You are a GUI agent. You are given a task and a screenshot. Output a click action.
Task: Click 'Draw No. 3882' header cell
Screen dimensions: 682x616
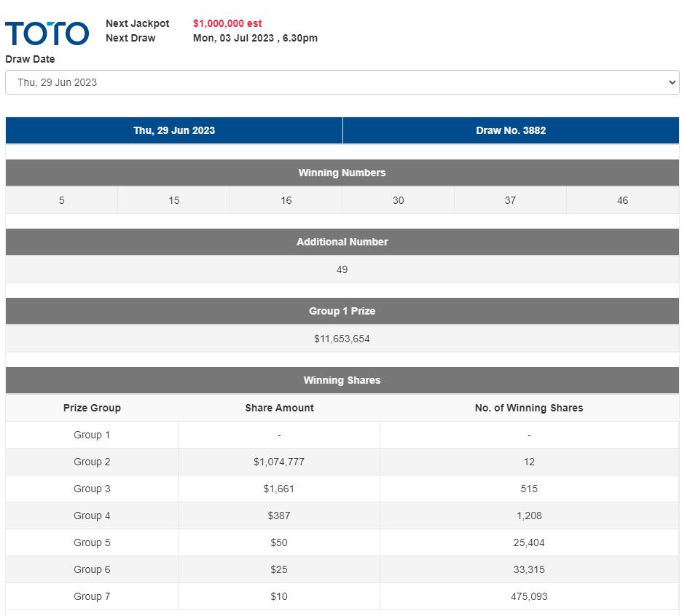tap(511, 130)
